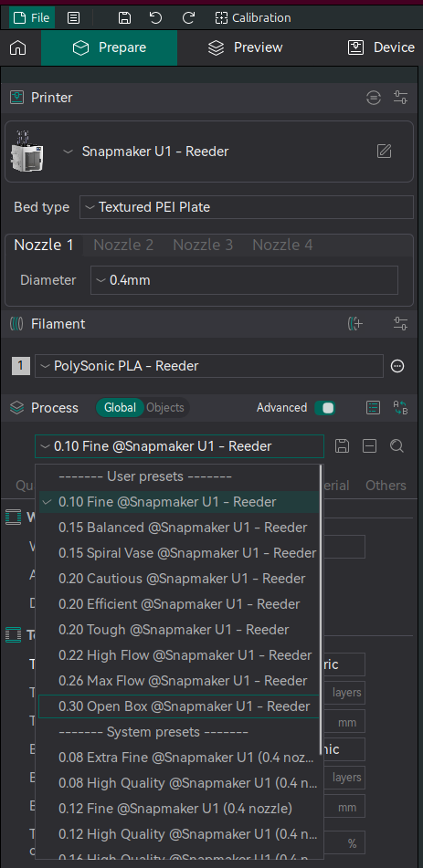Open filament settings sliders icon
Image resolution: width=423 pixels, height=868 pixels.
400,324
